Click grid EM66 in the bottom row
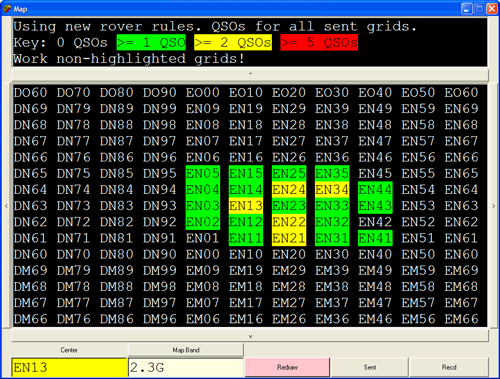Viewport: 500px width, 379px height. point(461,319)
